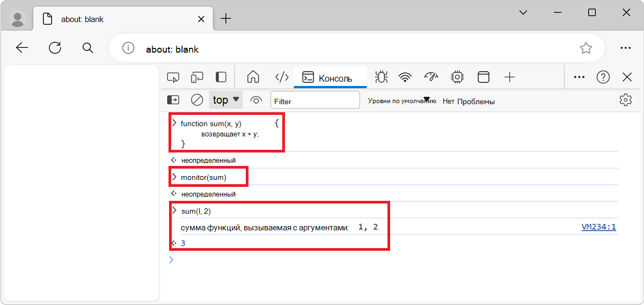Open the Welcome home tool
Screen dimensions: 644x305
click(x=253, y=77)
